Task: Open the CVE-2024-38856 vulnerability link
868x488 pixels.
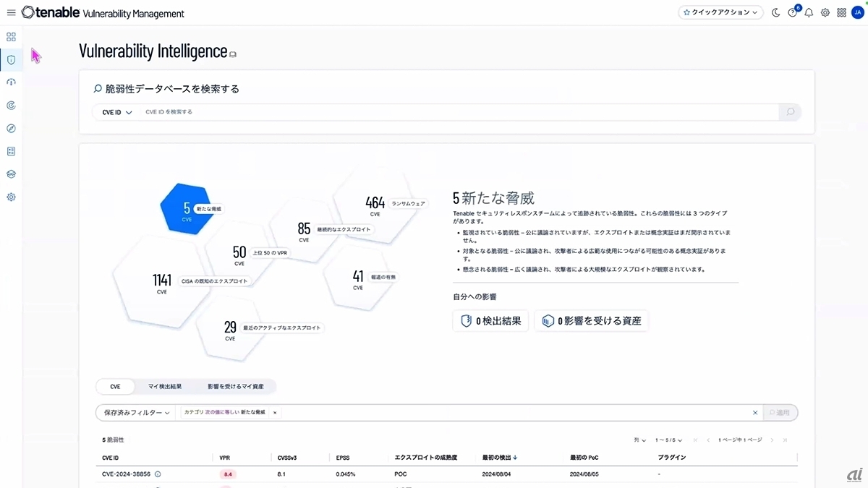Action: 126,474
